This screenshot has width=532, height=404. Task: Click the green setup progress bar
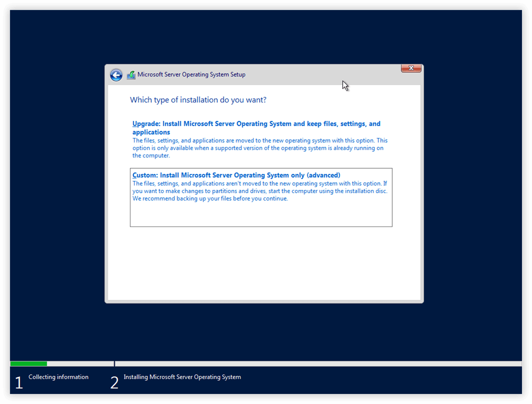[x=29, y=364]
